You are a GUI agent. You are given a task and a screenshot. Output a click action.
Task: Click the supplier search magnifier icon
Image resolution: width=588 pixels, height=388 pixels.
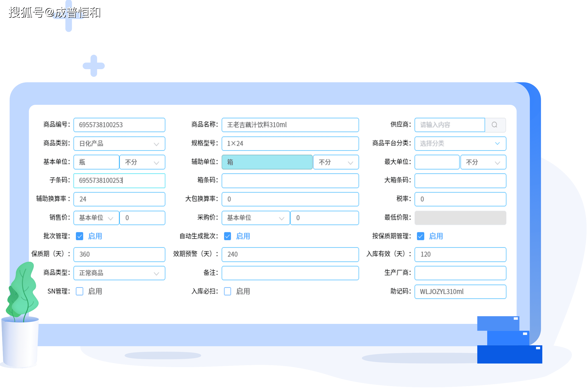[x=495, y=125]
